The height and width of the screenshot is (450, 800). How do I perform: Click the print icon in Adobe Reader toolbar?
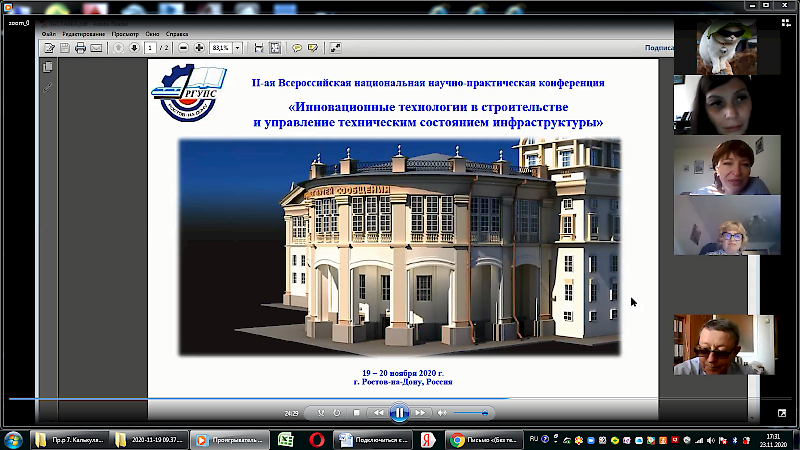81,47
